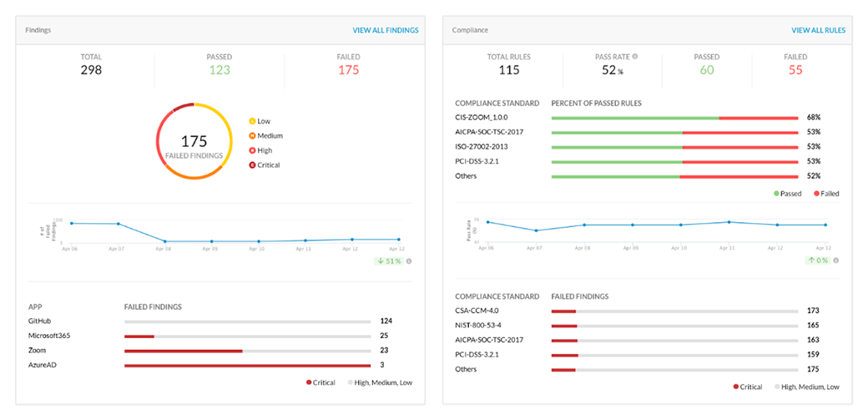Screen dimensions: 868x420
Task: Open the View All Rules link
Action: [x=818, y=30]
